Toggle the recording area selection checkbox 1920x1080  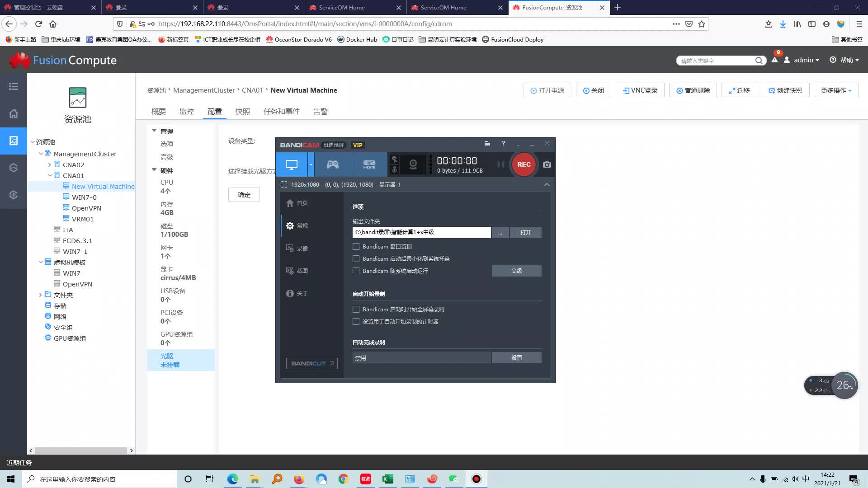tap(284, 184)
